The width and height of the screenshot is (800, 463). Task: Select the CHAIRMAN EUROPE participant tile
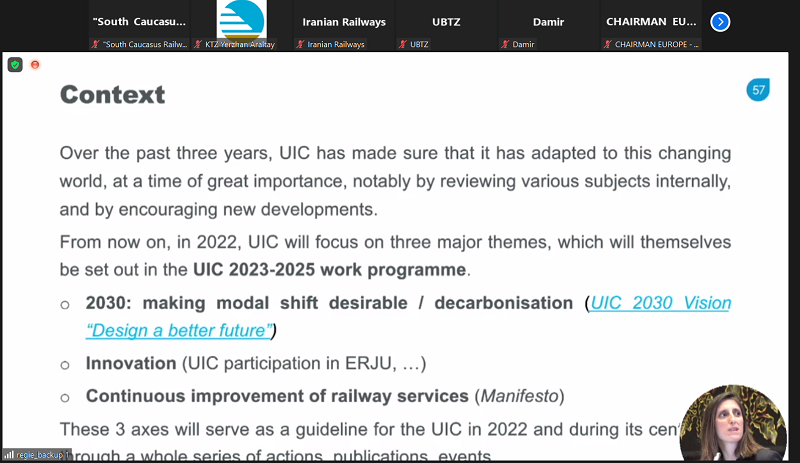(x=652, y=22)
